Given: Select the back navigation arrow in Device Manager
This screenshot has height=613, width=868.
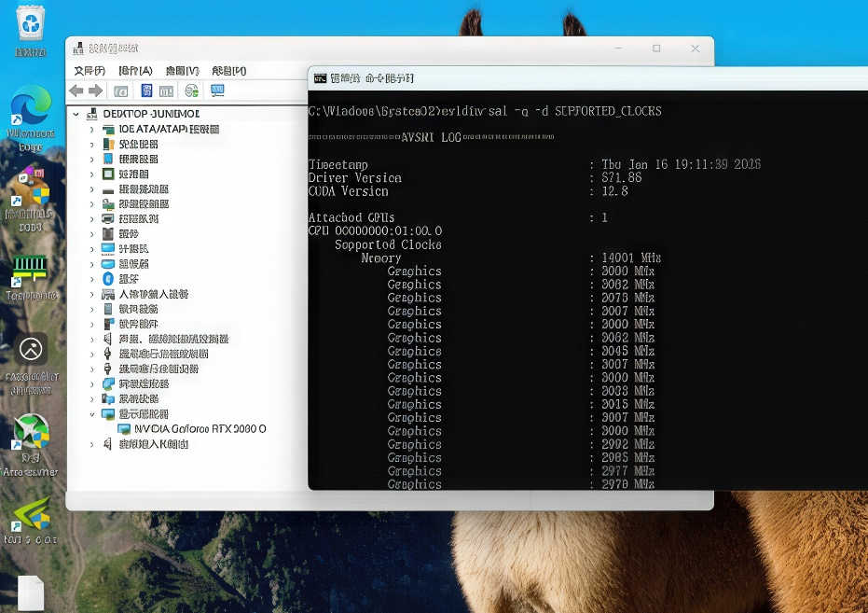Looking at the screenshot, I should coord(78,90).
